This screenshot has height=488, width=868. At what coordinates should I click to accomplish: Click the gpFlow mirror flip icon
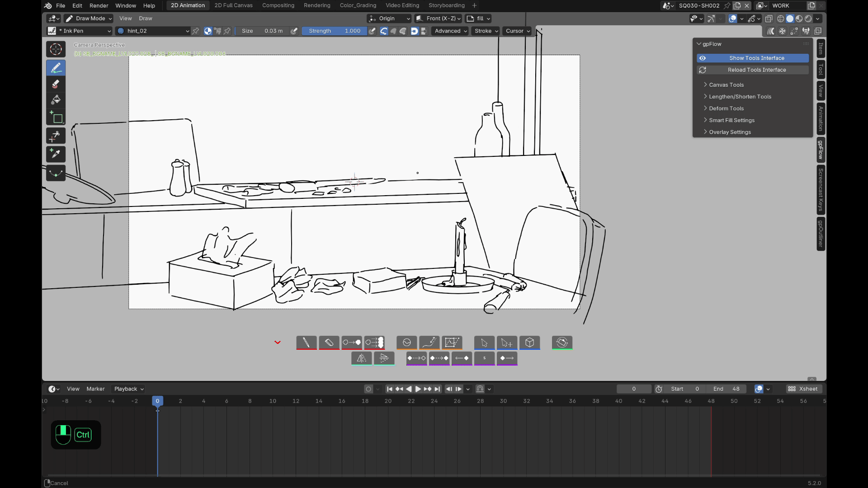pyautogui.click(x=361, y=358)
